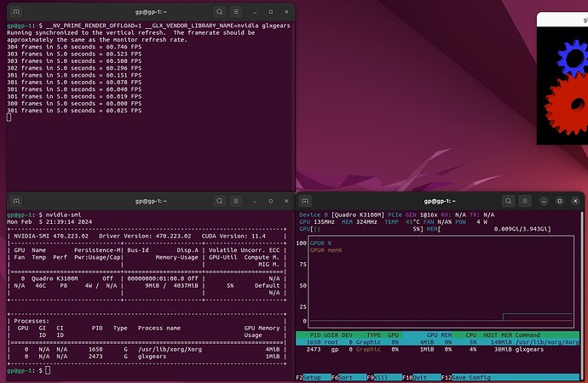Viewport: 588px width, 383px height.
Task: Click the 60.746 FPS output line
Action: (x=74, y=47)
